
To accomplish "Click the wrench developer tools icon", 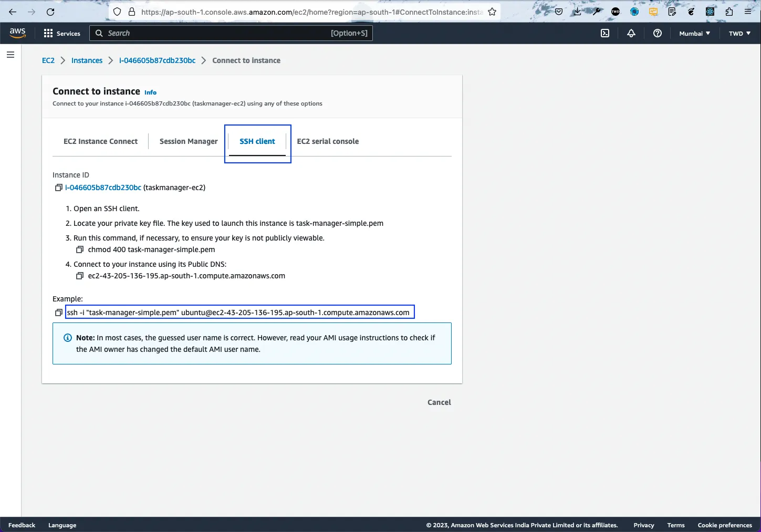I will 596,12.
